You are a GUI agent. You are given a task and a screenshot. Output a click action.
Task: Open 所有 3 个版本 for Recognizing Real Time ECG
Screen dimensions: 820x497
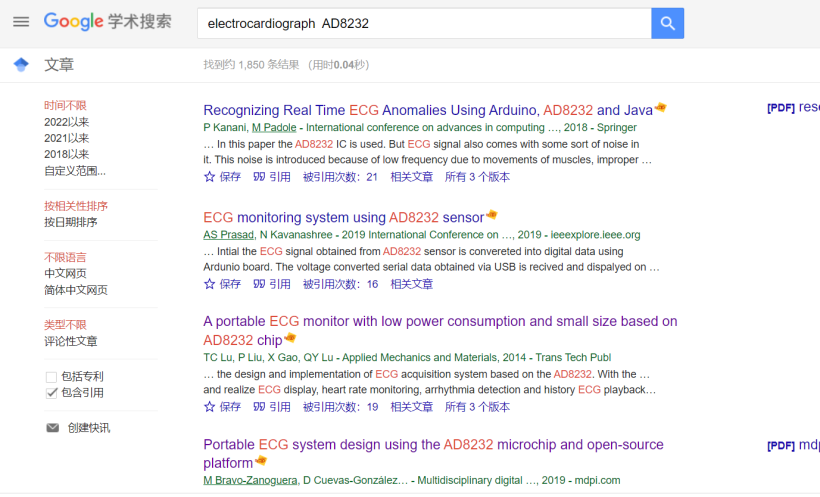477,177
